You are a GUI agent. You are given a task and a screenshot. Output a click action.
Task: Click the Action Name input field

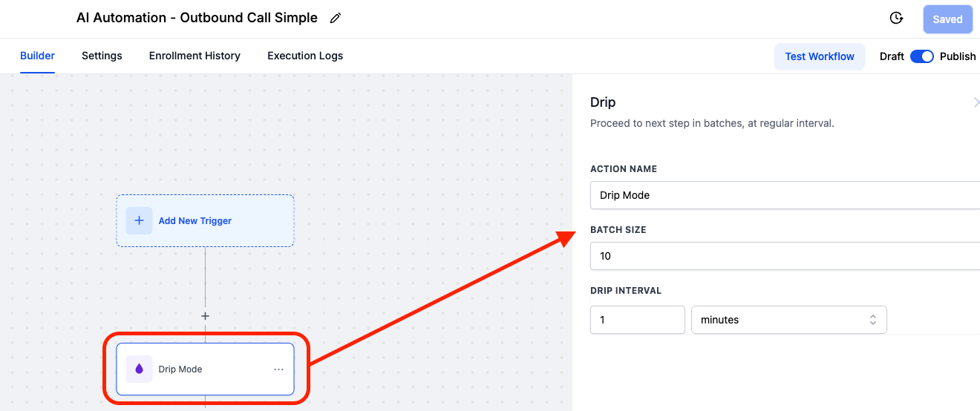pos(784,195)
